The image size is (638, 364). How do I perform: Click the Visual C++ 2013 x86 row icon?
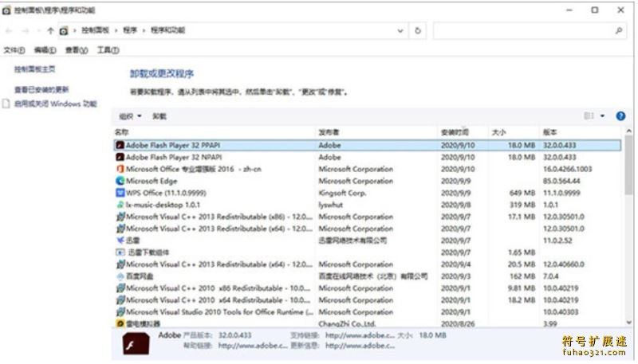tap(120, 217)
